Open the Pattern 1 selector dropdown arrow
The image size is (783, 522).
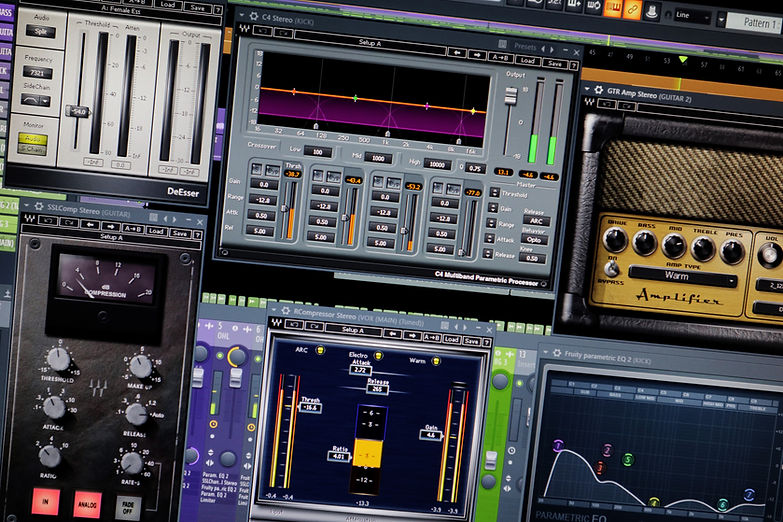point(721,19)
